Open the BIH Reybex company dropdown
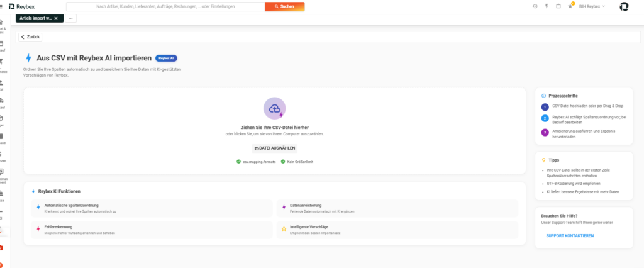The height and width of the screenshot is (268, 644). (592, 6)
